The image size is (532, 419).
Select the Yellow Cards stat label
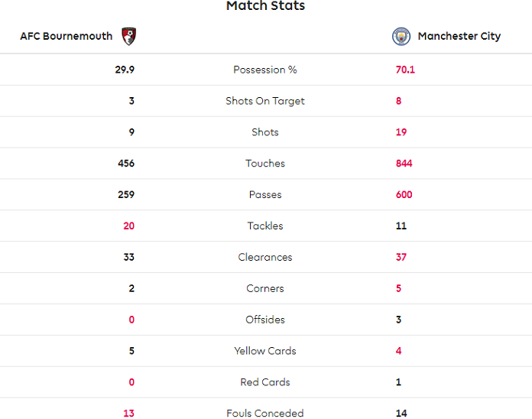point(265,352)
